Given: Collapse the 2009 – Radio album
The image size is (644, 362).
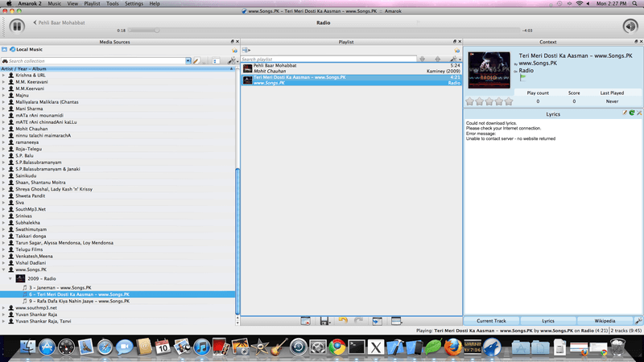Looking at the screenshot, I should pos(10,278).
